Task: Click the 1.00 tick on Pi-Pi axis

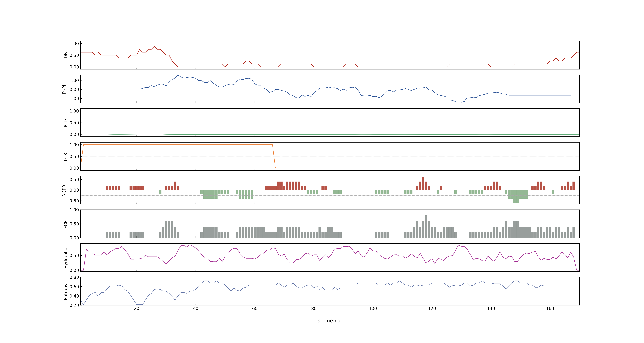Action: click(74, 80)
